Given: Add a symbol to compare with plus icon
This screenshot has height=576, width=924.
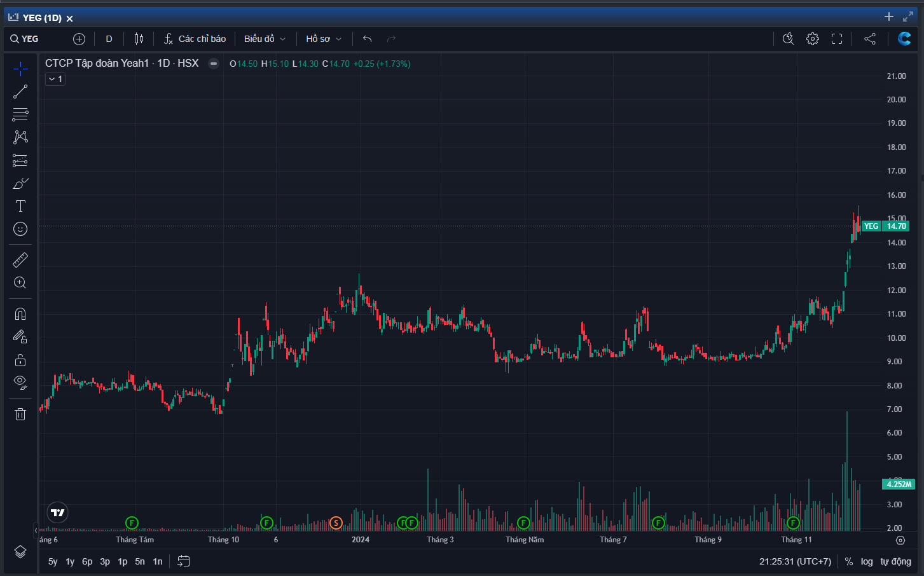Looking at the screenshot, I should coord(79,39).
